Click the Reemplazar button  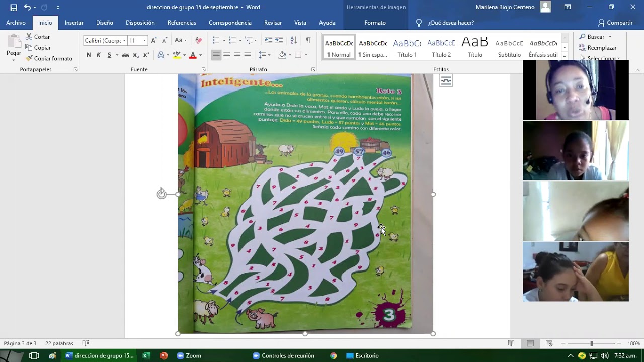click(598, 48)
